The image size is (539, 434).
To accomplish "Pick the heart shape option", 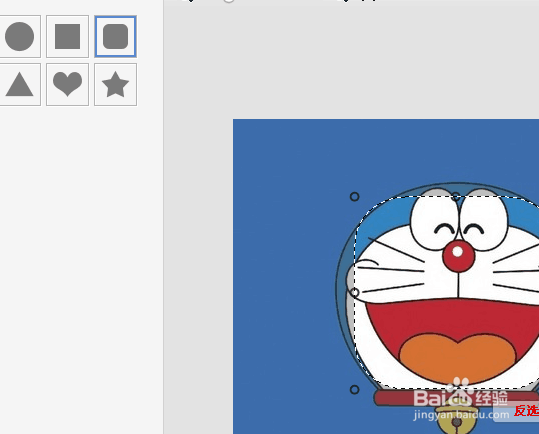I will pos(67,85).
